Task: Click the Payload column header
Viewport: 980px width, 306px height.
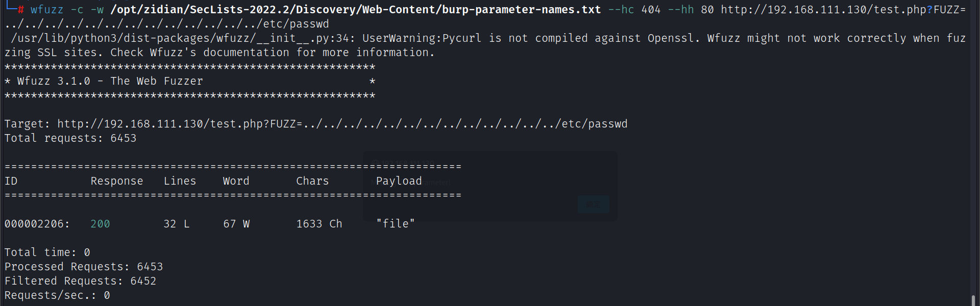Action: coord(399,181)
